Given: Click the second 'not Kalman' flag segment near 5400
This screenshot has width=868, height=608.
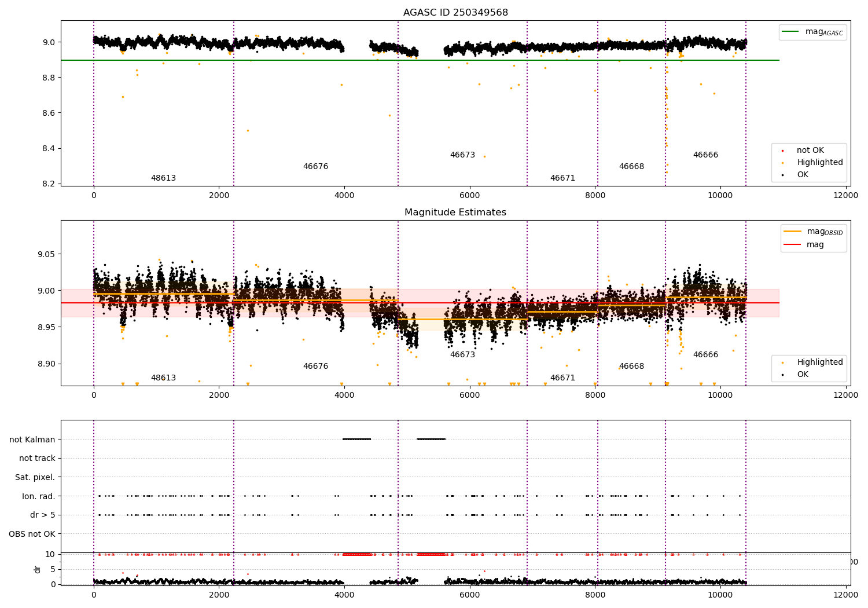Looking at the screenshot, I should (431, 439).
